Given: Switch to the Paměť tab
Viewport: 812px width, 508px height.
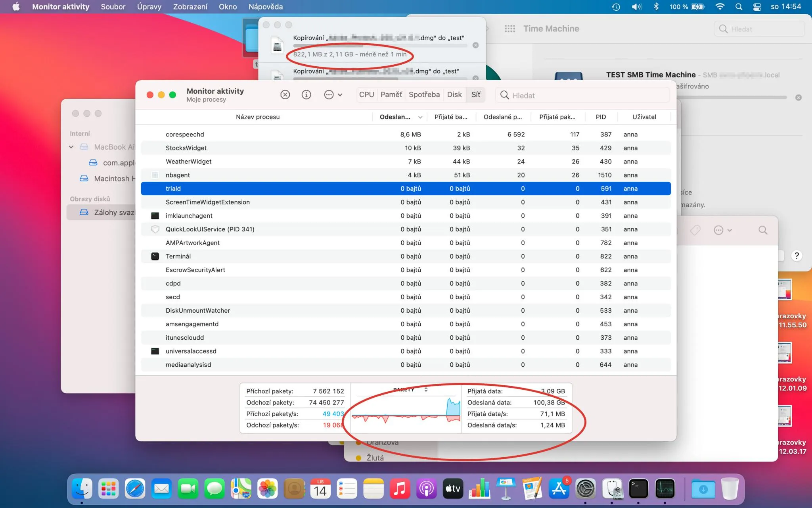Looking at the screenshot, I should tap(391, 95).
